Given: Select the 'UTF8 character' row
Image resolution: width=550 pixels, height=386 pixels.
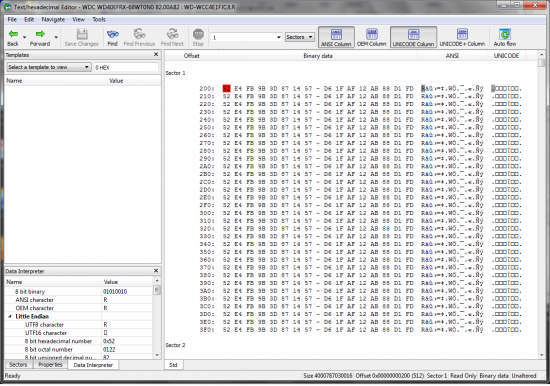Looking at the screenshot, I should click(79, 325).
